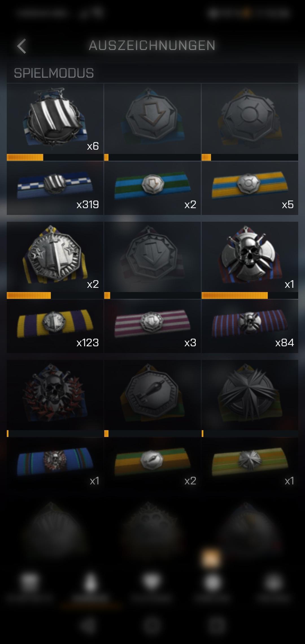Open the striped flag medal with x6

(x=55, y=119)
